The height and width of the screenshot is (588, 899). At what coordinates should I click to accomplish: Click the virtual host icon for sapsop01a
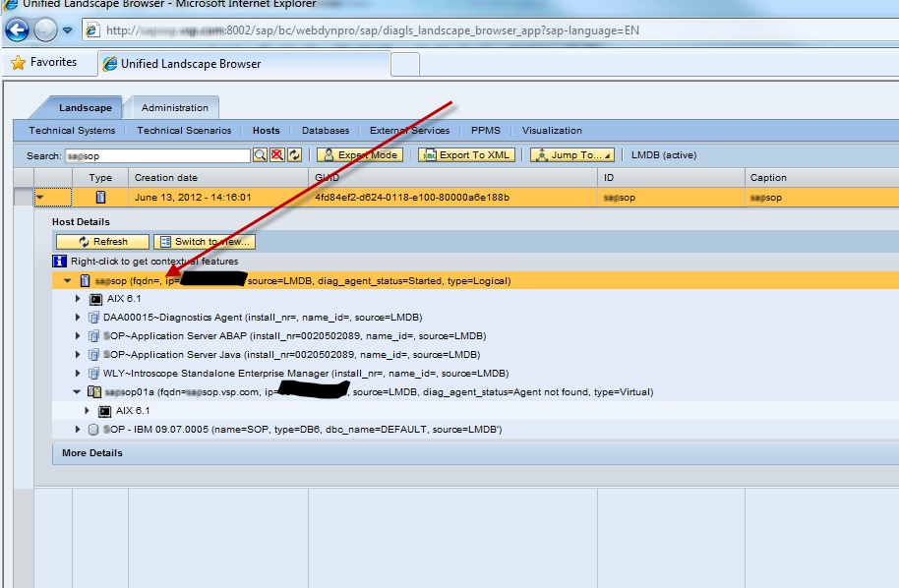94,392
